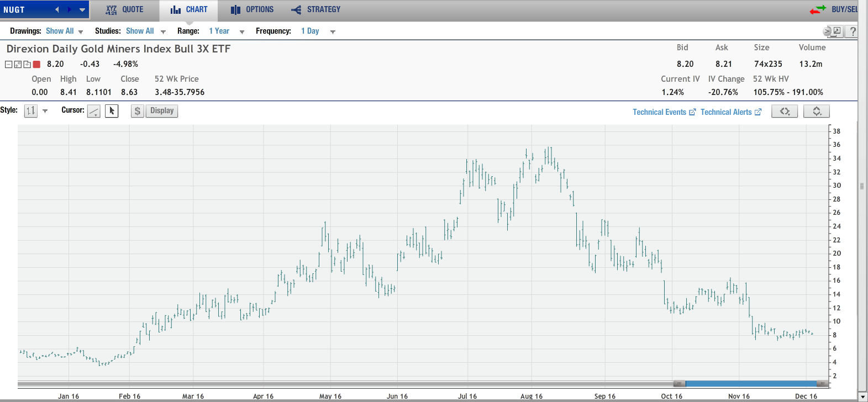Image resolution: width=868 pixels, height=402 pixels.
Task: Click the High value 8.41
Action: coord(69,92)
